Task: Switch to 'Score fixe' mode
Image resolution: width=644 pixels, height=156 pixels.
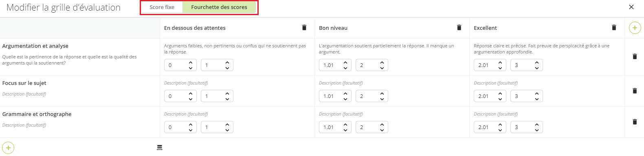Action: (x=162, y=7)
